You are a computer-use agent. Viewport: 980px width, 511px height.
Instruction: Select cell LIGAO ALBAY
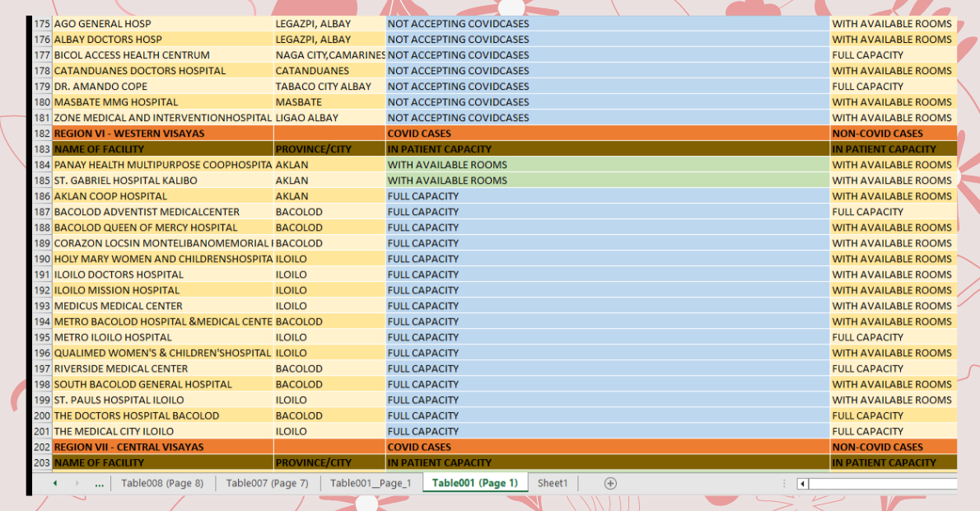(329, 118)
